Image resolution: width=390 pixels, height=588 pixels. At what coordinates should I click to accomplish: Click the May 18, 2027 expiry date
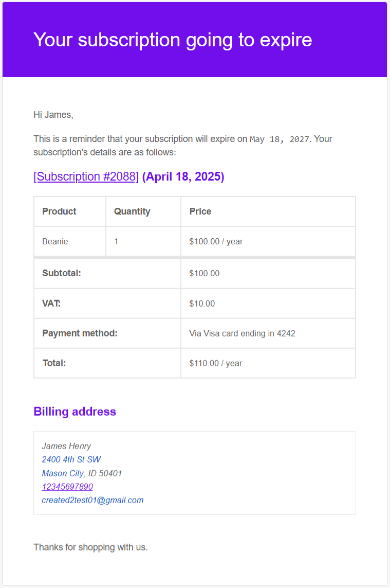pos(280,139)
